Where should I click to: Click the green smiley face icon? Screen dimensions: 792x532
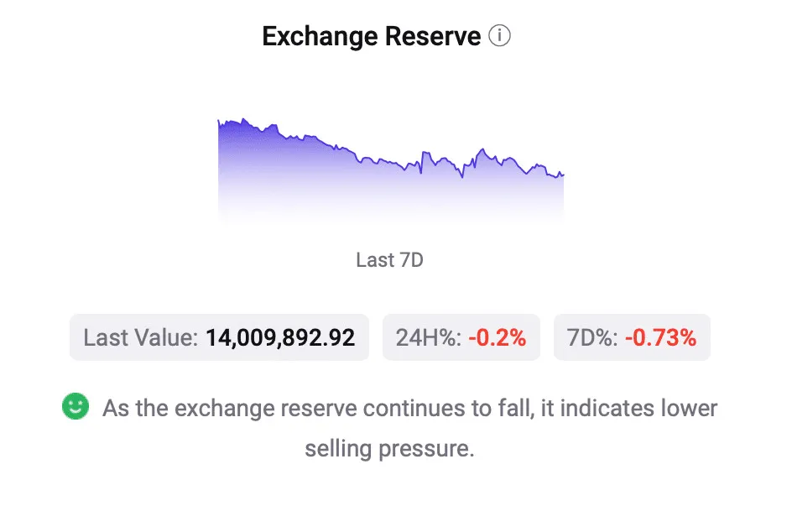[x=76, y=407]
